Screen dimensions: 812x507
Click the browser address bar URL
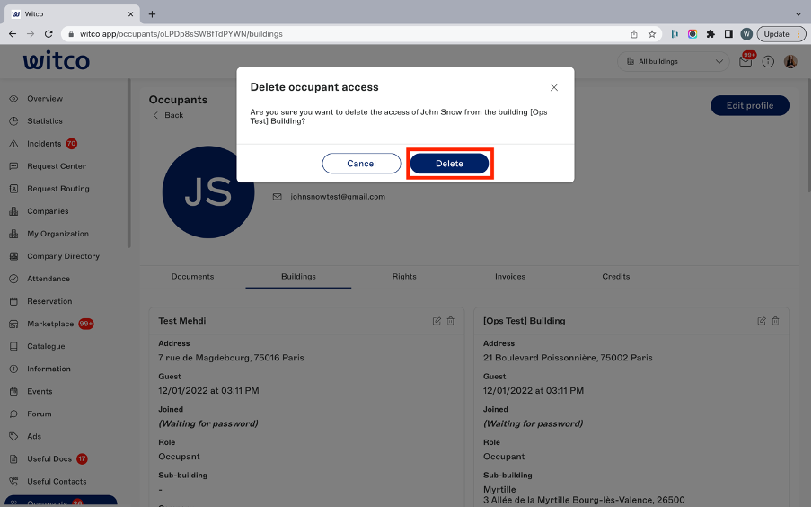pyautogui.click(x=181, y=33)
